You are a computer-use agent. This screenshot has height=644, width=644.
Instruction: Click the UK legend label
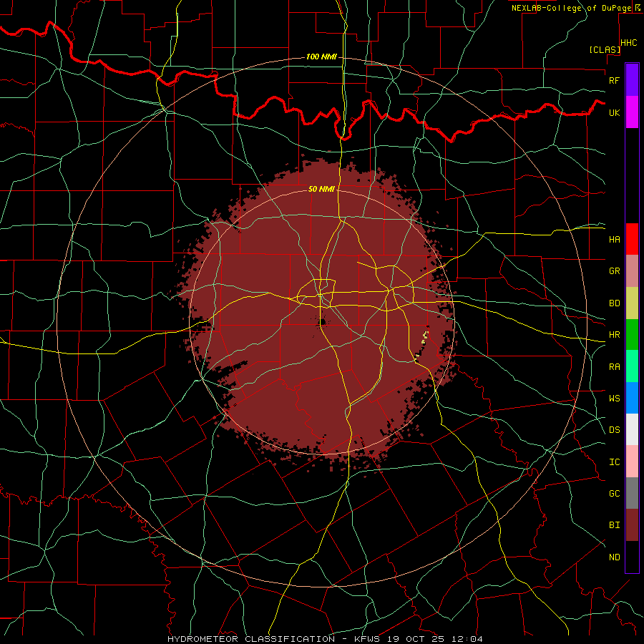pyautogui.click(x=614, y=112)
